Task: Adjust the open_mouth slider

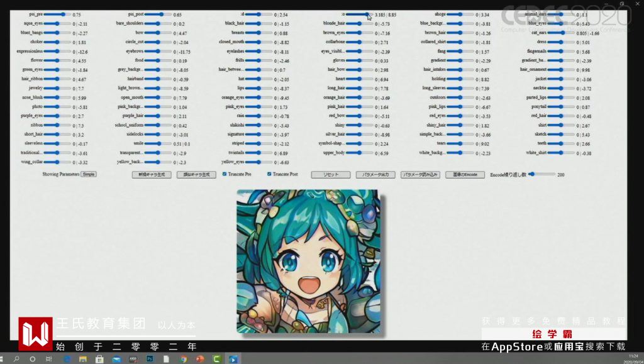Action: [158, 97]
